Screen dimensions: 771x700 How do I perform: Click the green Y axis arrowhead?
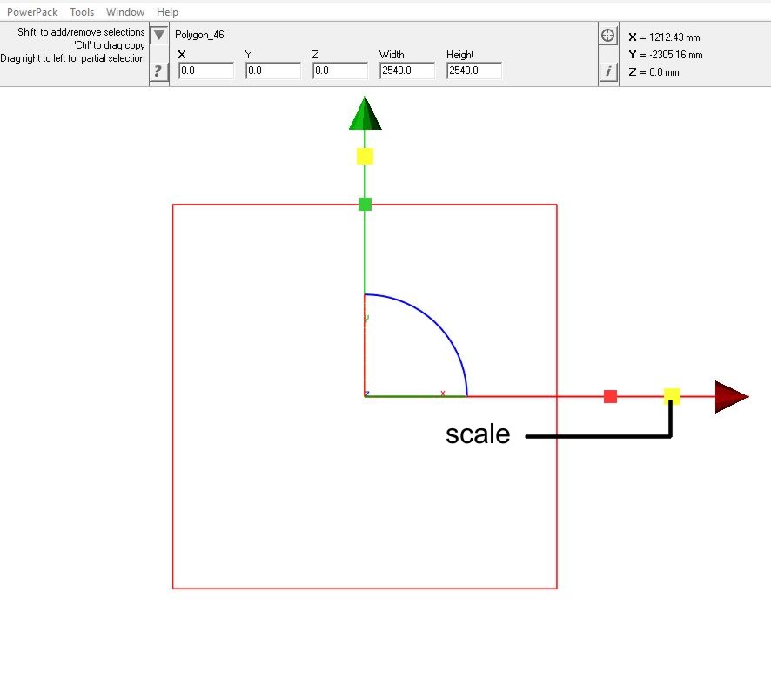point(365,114)
